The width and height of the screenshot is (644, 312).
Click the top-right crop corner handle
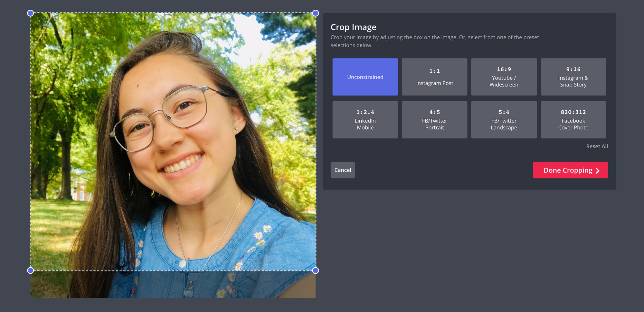[316, 13]
